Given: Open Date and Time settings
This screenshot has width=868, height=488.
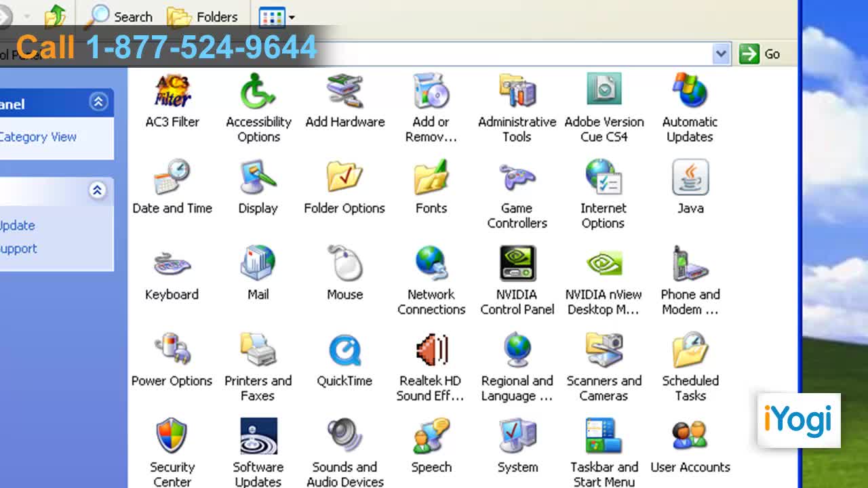Looking at the screenshot, I should (172, 188).
